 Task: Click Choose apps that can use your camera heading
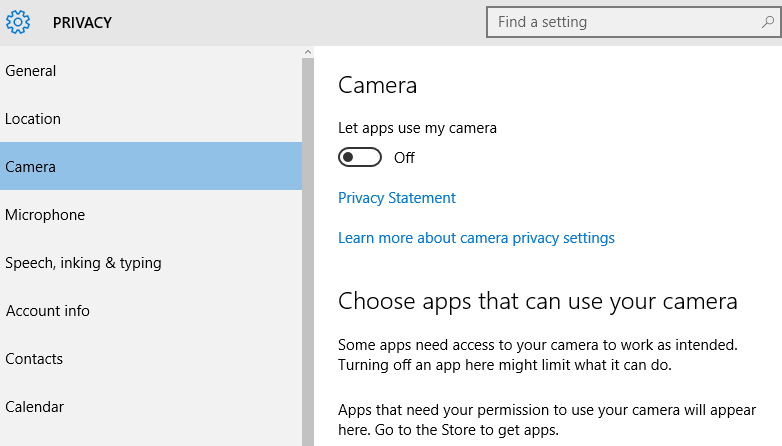[x=538, y=302]
